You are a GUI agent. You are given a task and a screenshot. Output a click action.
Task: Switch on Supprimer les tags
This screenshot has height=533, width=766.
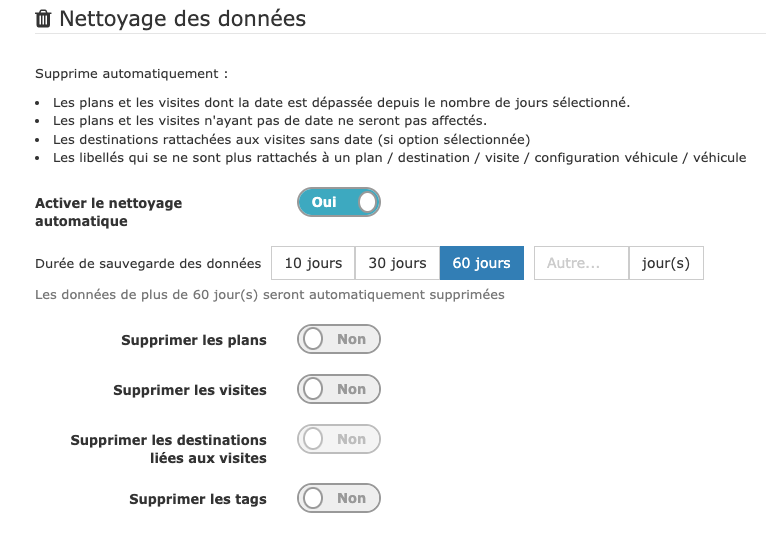(x=339, y=498)
